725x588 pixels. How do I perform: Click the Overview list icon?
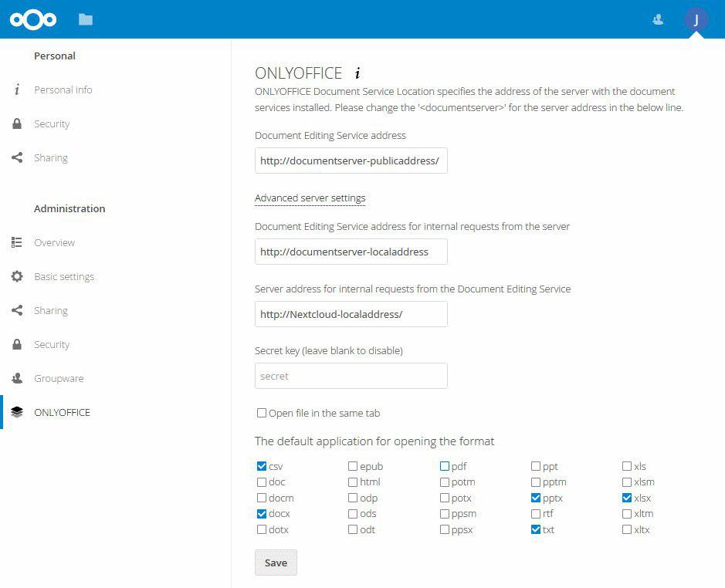tap(17, 242)
